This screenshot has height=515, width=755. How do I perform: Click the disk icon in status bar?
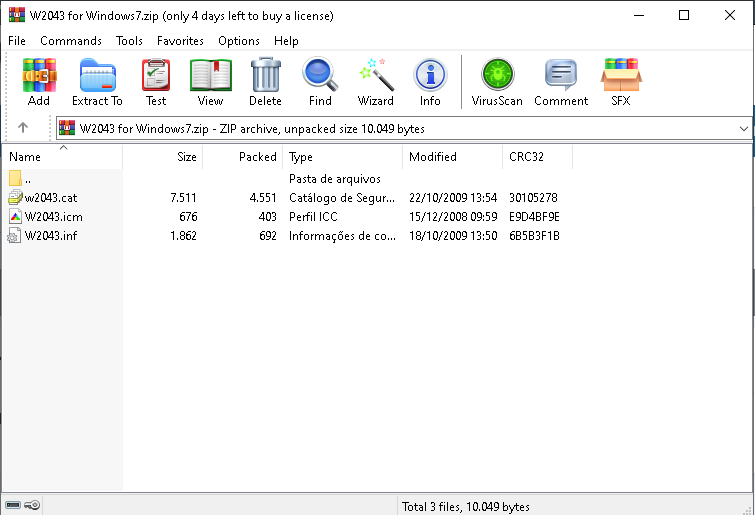(13, 505)
